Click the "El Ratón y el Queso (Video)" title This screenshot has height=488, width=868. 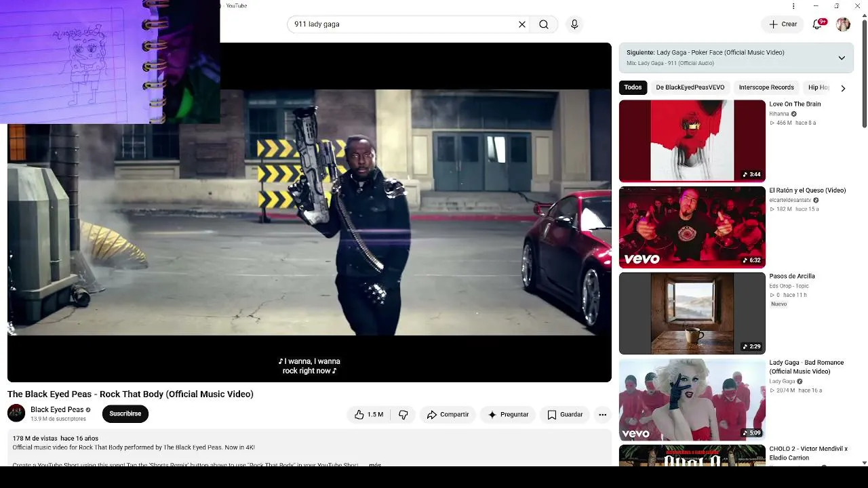(x=808, y=190)
